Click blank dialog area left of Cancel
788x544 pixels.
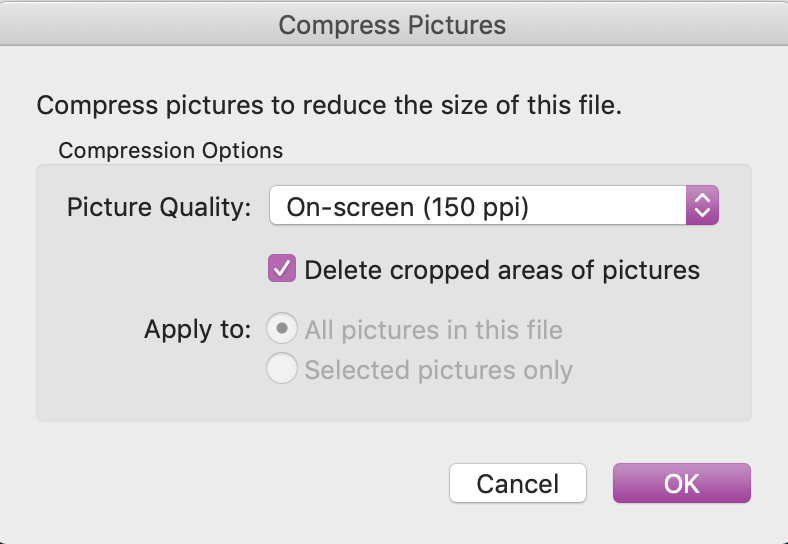(240, 483)
